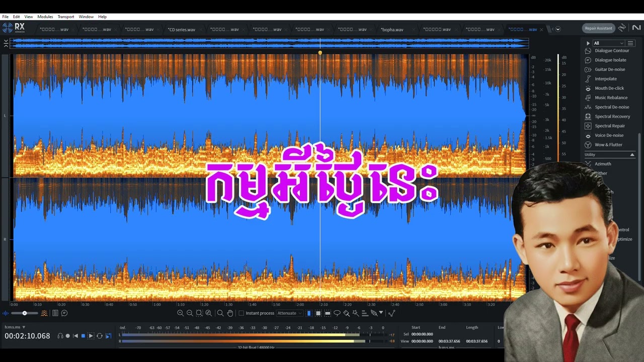Select the time selection tool

[x=309, y=313]
